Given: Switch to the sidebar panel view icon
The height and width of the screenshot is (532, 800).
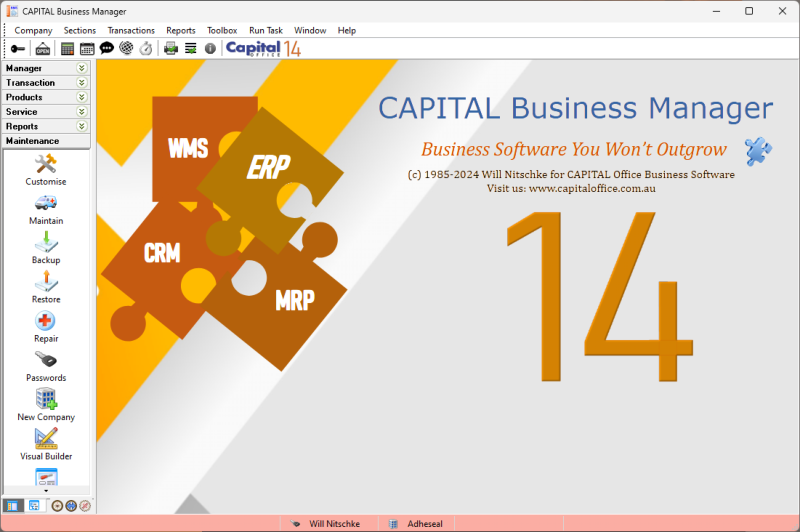Looking at the screenshot, I should click(12, 505).
